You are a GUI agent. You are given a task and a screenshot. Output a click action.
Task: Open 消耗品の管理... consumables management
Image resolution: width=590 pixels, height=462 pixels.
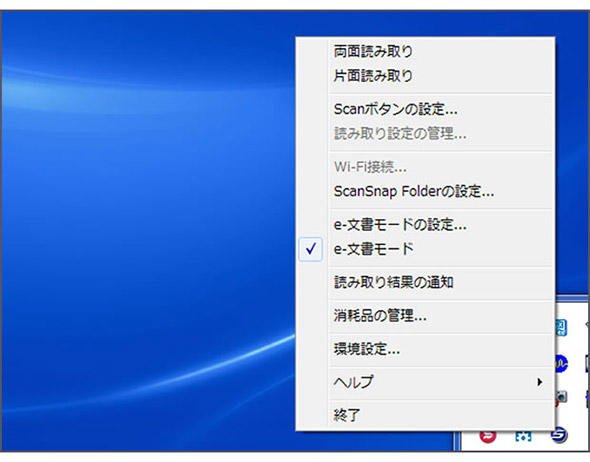425,316
